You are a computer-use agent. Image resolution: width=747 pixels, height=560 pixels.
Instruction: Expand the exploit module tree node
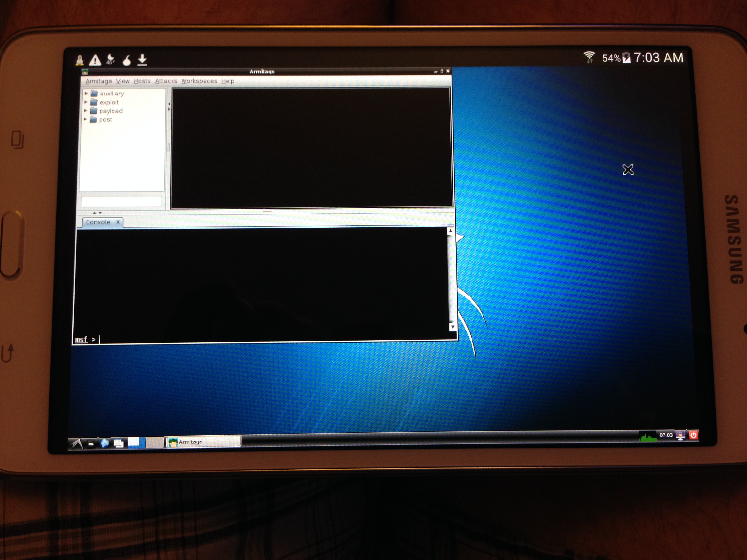click(x=86, y=102)
